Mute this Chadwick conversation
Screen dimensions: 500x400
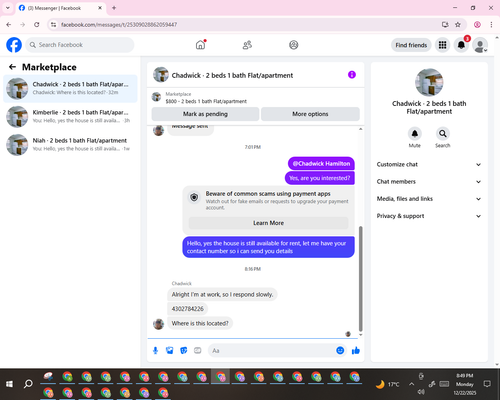[415, 134]
